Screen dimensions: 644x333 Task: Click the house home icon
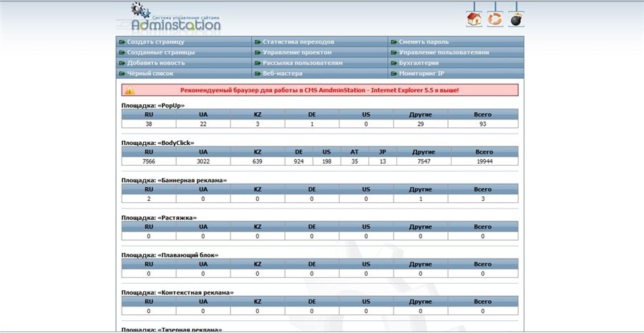474,19
